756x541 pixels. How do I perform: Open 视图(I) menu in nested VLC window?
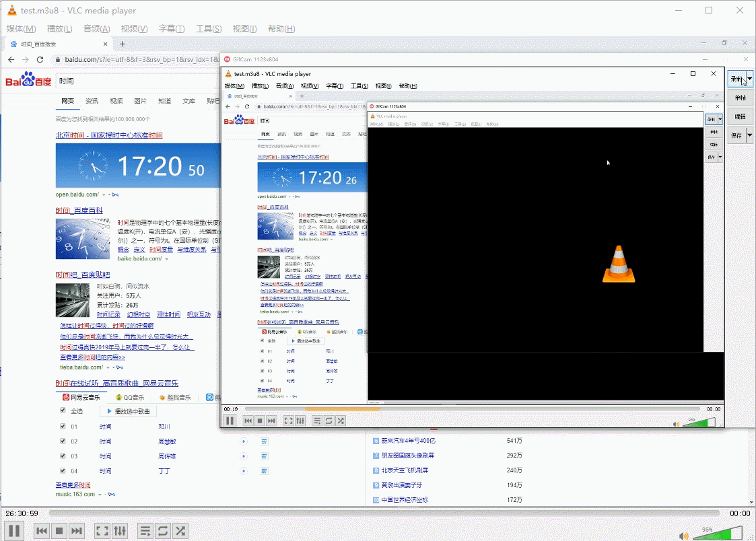click(383, 86)
